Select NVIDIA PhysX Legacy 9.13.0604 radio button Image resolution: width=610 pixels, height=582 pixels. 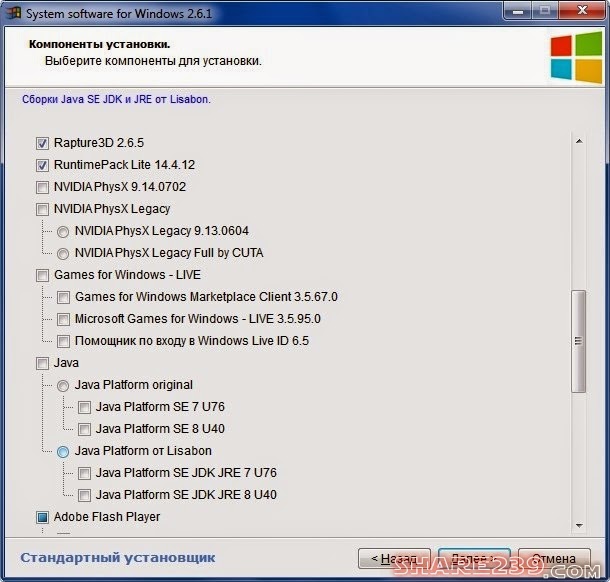pyautogui.click(x=63, y=232)
